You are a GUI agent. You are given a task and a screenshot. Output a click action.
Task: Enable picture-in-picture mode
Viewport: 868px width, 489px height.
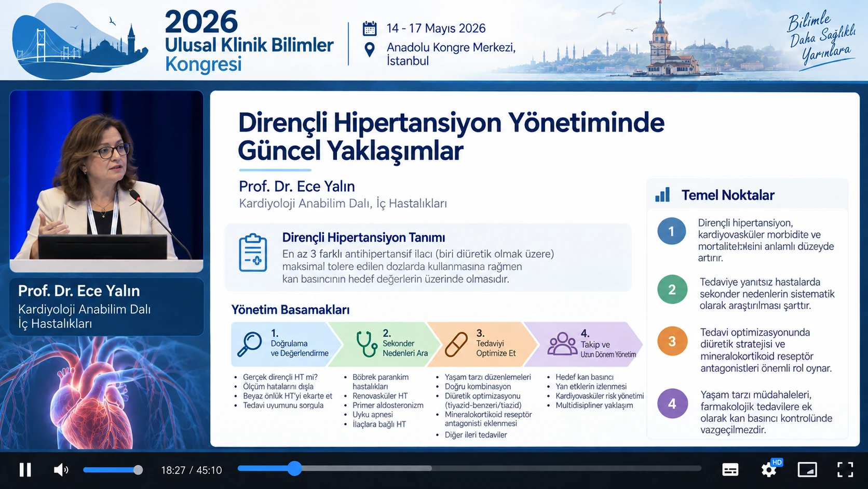coord(807,470)
